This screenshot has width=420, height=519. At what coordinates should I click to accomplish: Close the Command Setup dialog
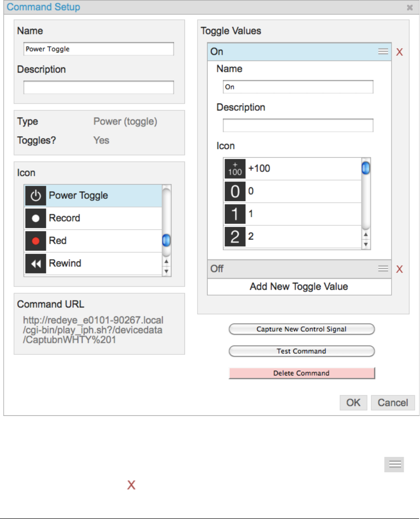[x=410, y=7]
